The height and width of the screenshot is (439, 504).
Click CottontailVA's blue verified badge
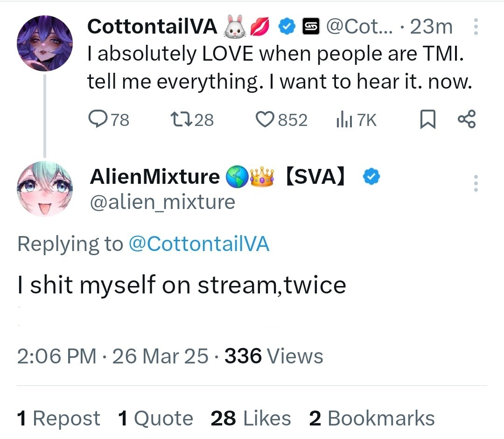(x=287, y=26)
